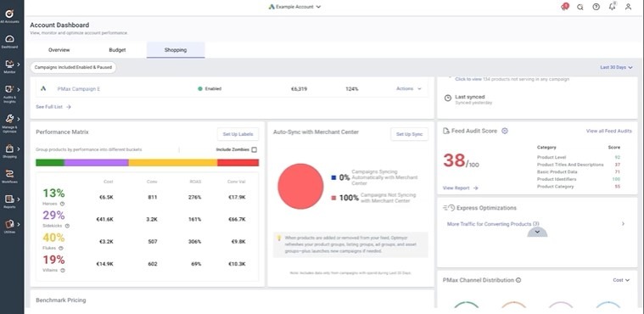Open the See Full List link
This screenshot has height=314, width=644.
coord(53,107)
